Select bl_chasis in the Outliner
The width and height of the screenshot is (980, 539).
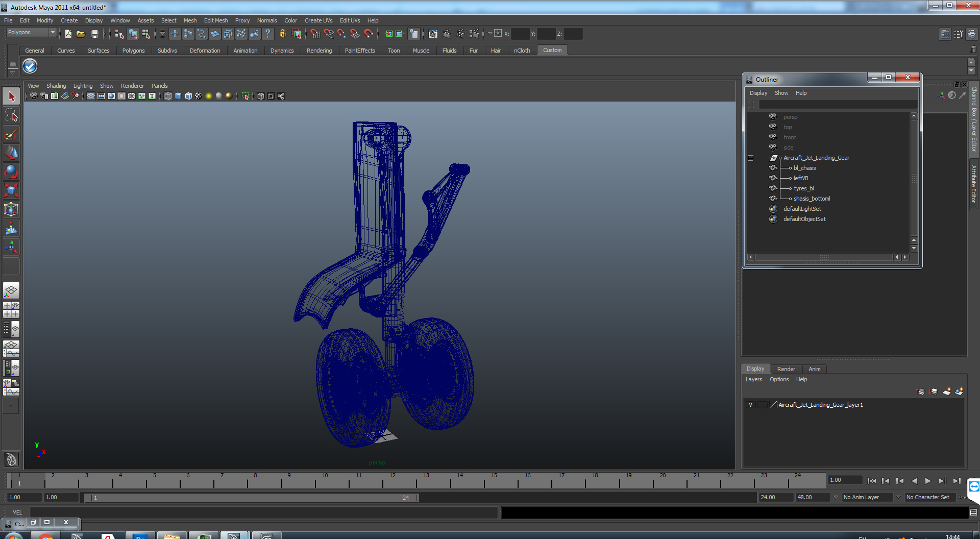(x=804, y=168)
